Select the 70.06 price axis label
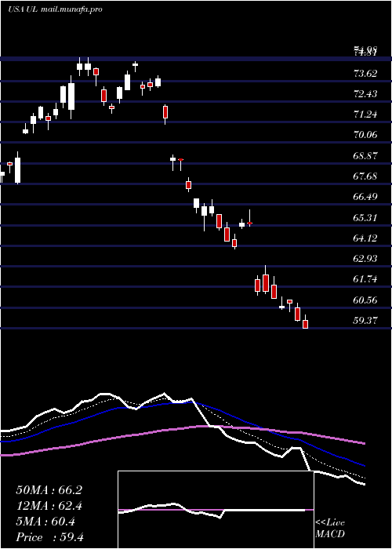The width and height of the screenshot is (392, 549). pos(365,134)
